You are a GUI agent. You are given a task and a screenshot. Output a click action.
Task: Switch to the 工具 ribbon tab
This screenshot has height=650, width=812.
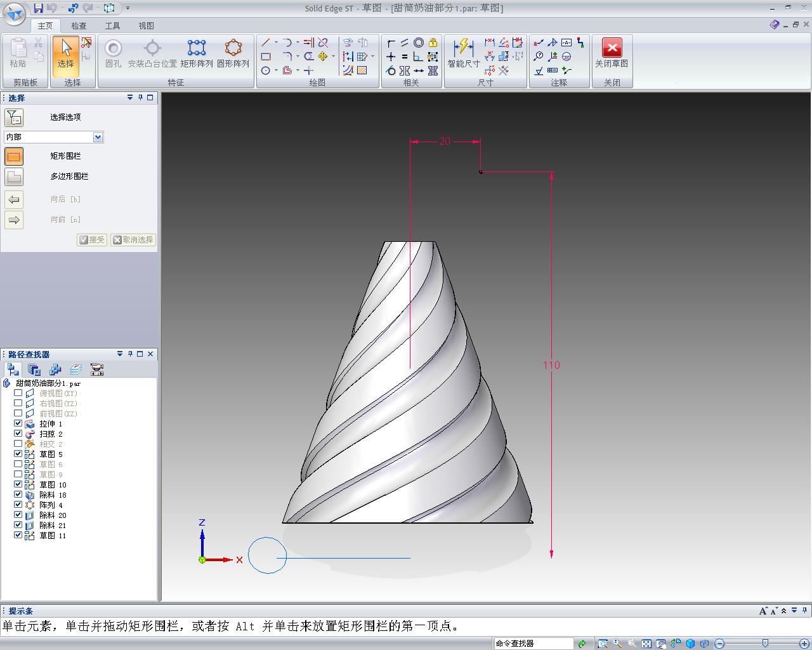pyautogui.click(x=112, y=25)
